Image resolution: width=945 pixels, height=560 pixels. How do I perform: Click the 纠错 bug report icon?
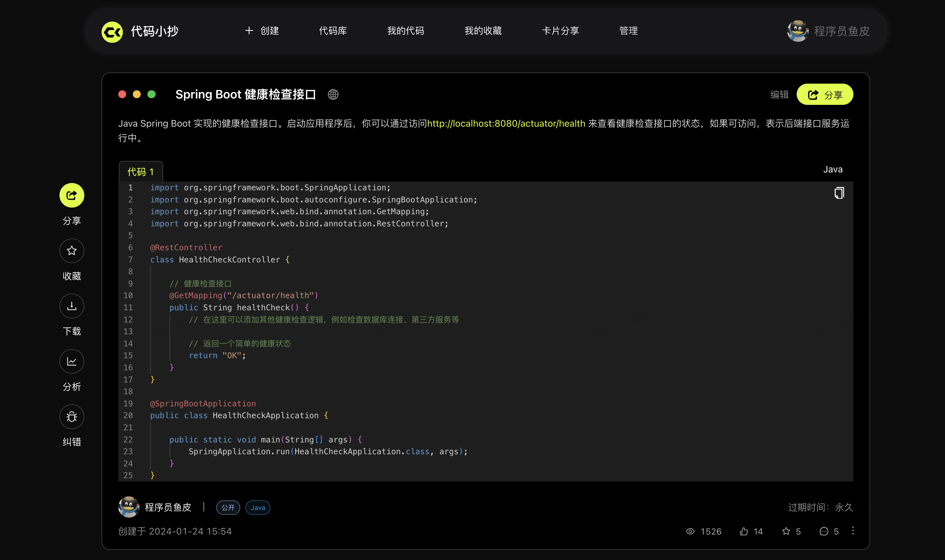point(72,417)
